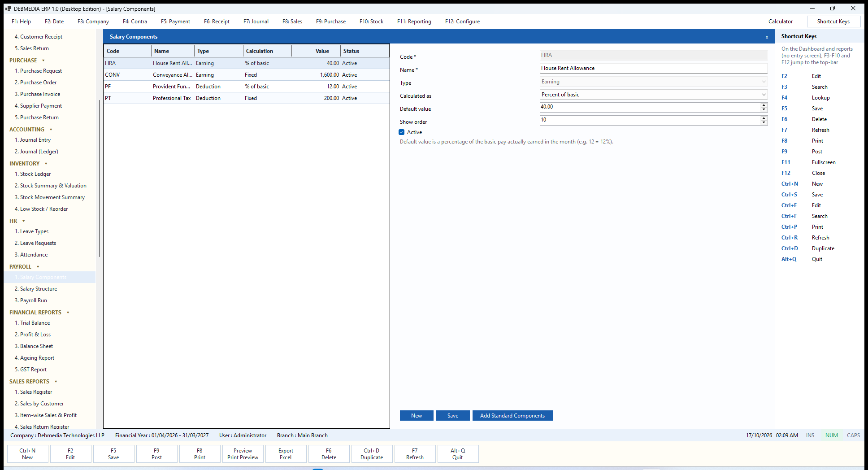Viewport: 868px width, 470px height.
Task: Collapse the ACCOUNTING section arrow
Action: coord(51,130)
